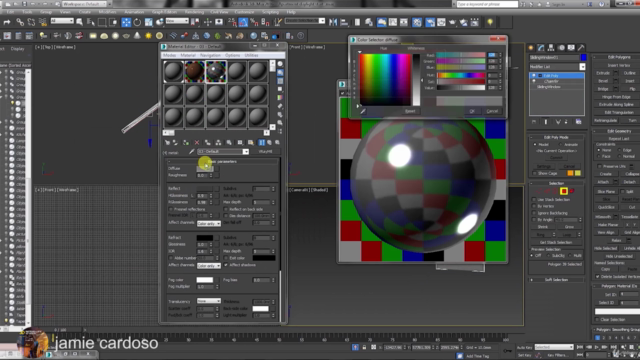The height and width of the screenshot is (360, 640).
Task: Click Configure Modifier Sets icon under stack
Action: (x=578, y=122)
